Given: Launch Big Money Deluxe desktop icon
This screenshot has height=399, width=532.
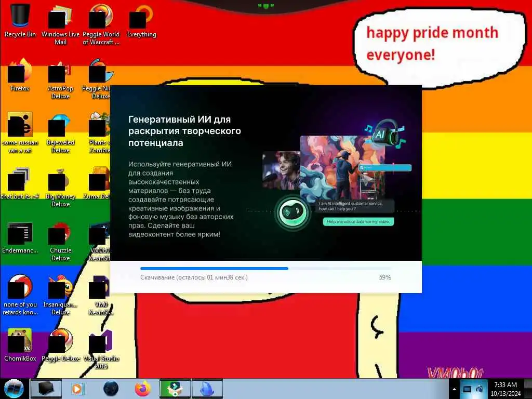Looking at the screenshot, I should coord(60,187).
